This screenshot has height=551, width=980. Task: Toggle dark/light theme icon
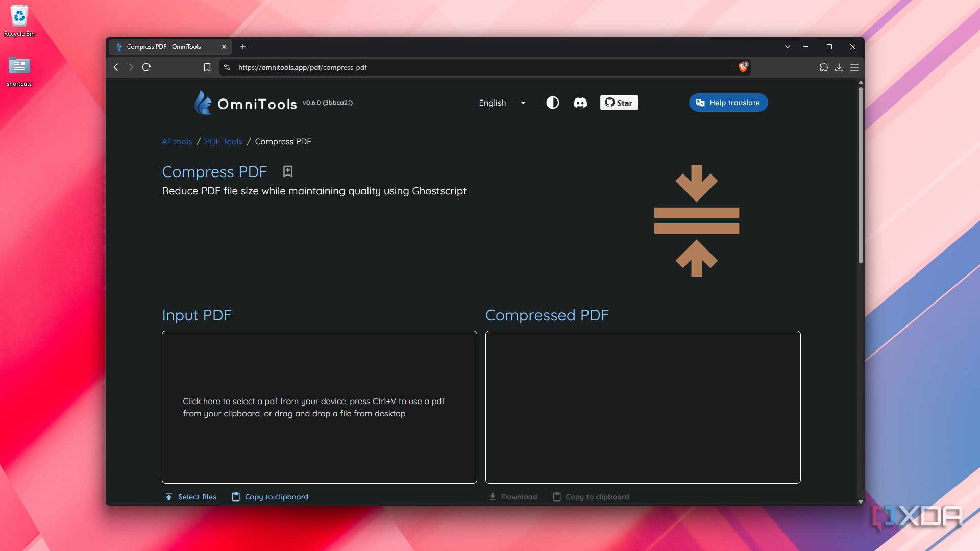pos(553,103)
